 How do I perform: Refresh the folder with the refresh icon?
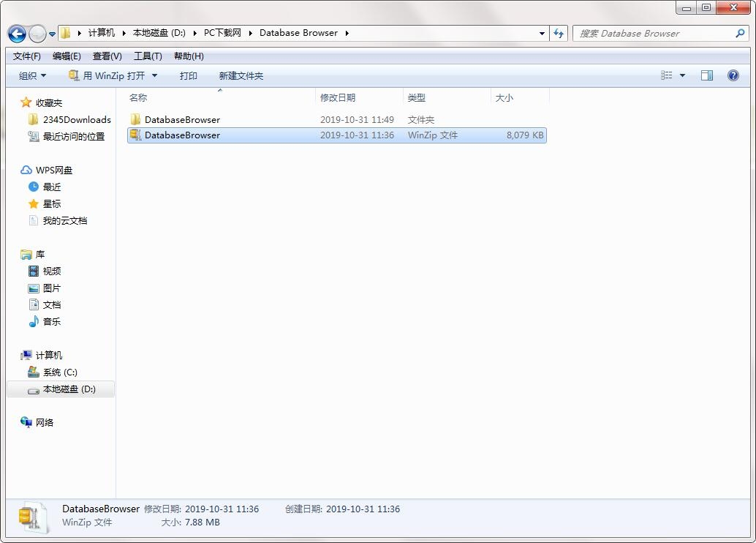(x=559, y=34)
